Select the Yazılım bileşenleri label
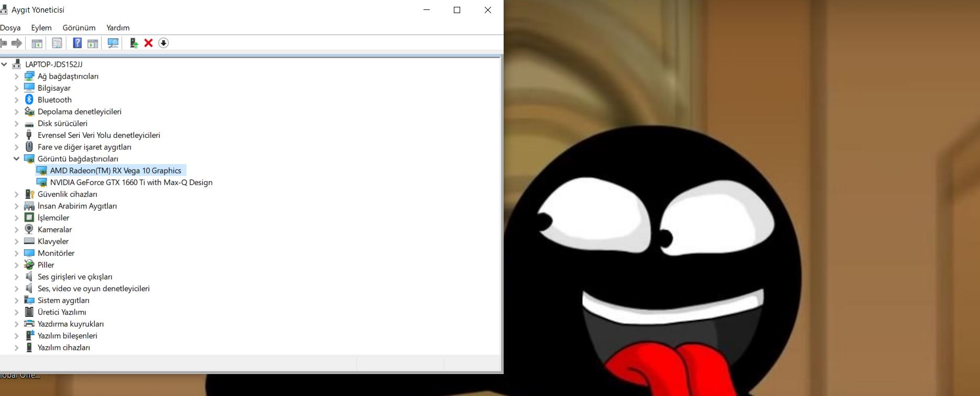 point(68,336)
